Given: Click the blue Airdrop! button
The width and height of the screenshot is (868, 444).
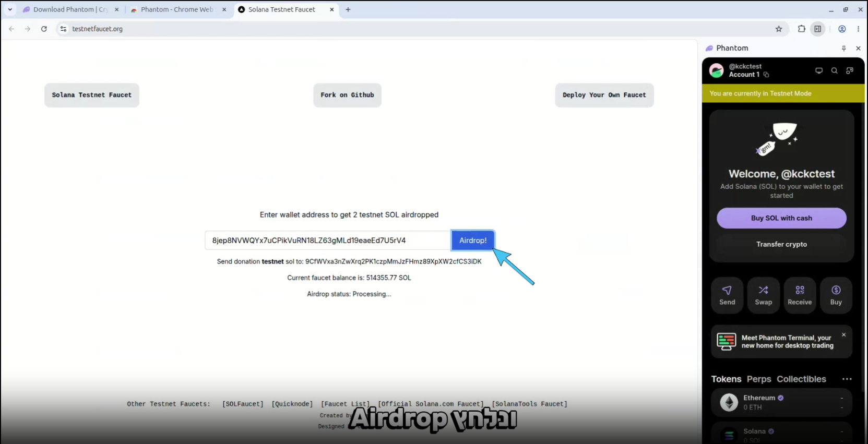Looking at the screenshot, I should [x=473, y=241].
